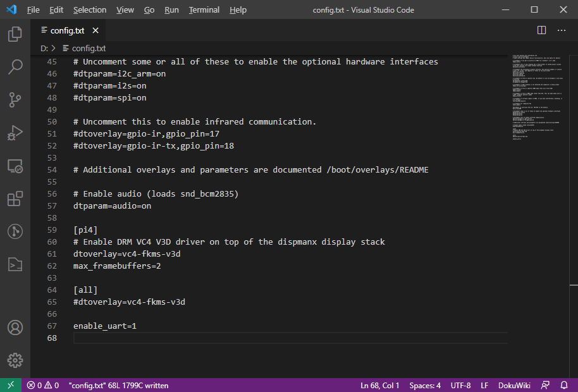Open the Source Control view
This screenshot has height=392, width=578.
15,100
